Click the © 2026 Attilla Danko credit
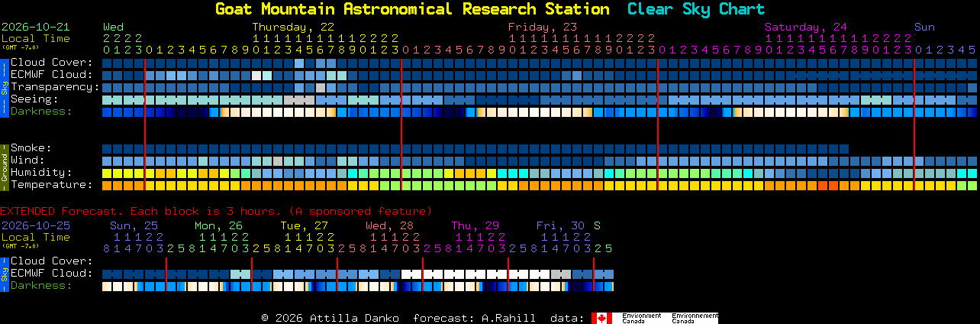Viewport: 980px width, 324px height. coord(330,318)
